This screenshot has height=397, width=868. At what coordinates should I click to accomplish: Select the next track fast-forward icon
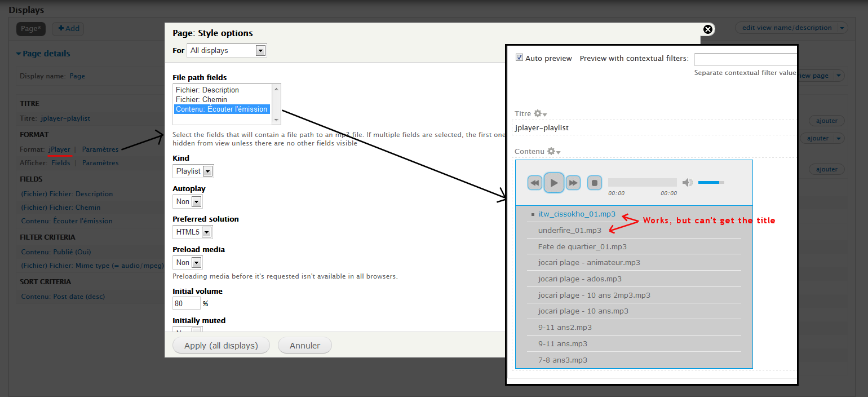(x=573, y=182)
